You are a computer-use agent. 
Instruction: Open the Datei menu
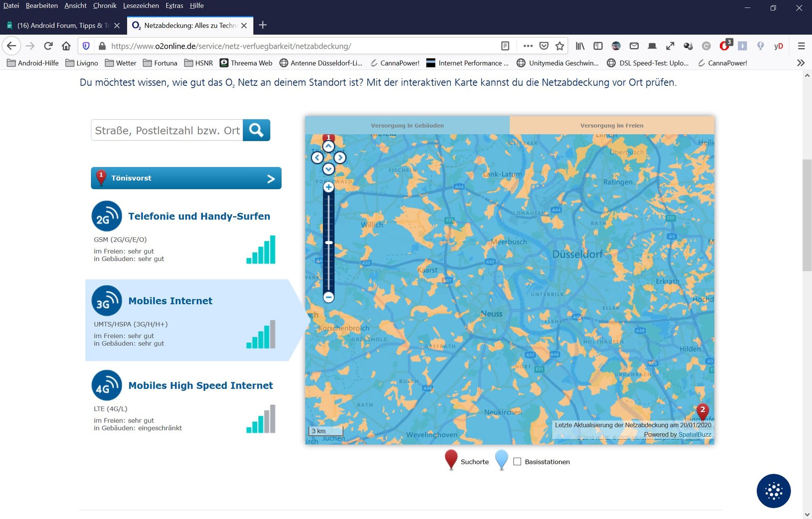pyautogui.click(x=11, y=5)
